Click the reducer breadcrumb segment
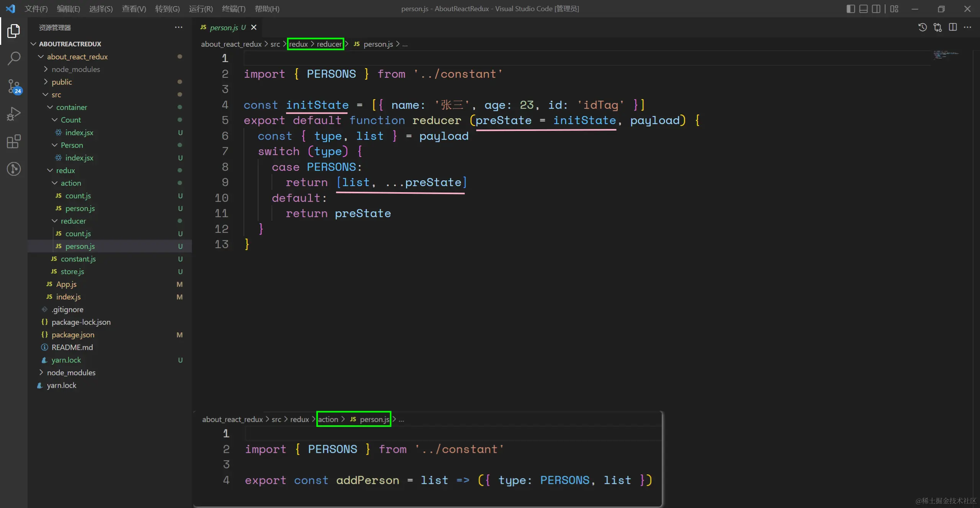Viewport: 980px width, 508px height. pos(329,44)
